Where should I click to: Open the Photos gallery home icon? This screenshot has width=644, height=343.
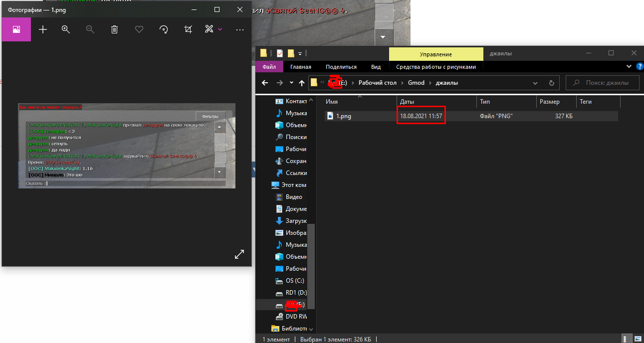tap(16, 29)
